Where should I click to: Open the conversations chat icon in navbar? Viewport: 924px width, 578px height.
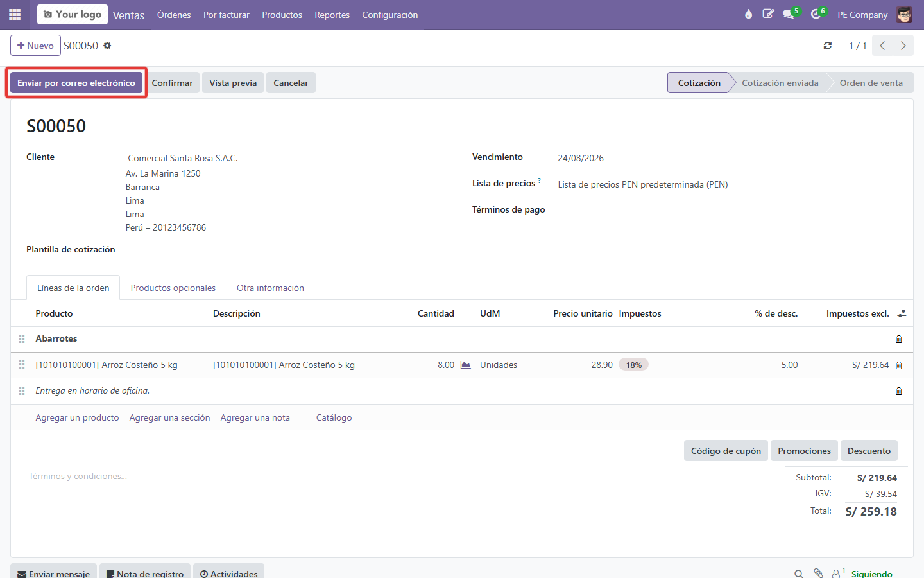tap(789, 14)
